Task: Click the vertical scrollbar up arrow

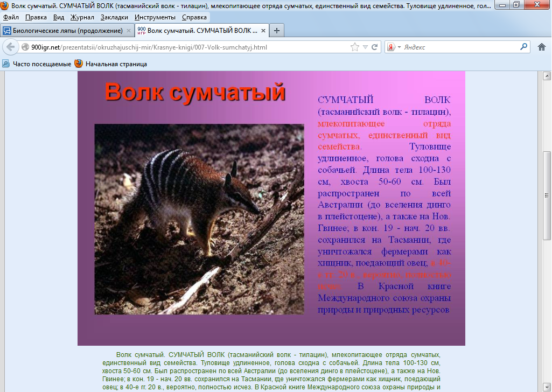Action: 547,76
